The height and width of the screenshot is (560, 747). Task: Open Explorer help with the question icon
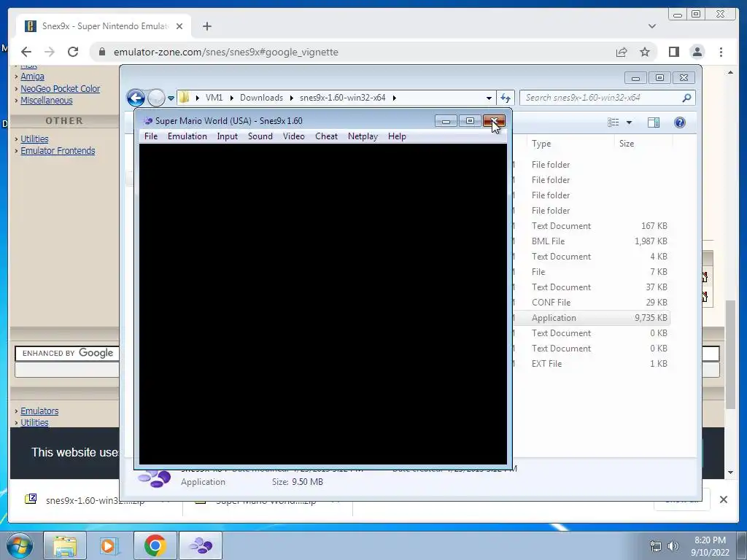pyautogui.click(x=680, y=122)
